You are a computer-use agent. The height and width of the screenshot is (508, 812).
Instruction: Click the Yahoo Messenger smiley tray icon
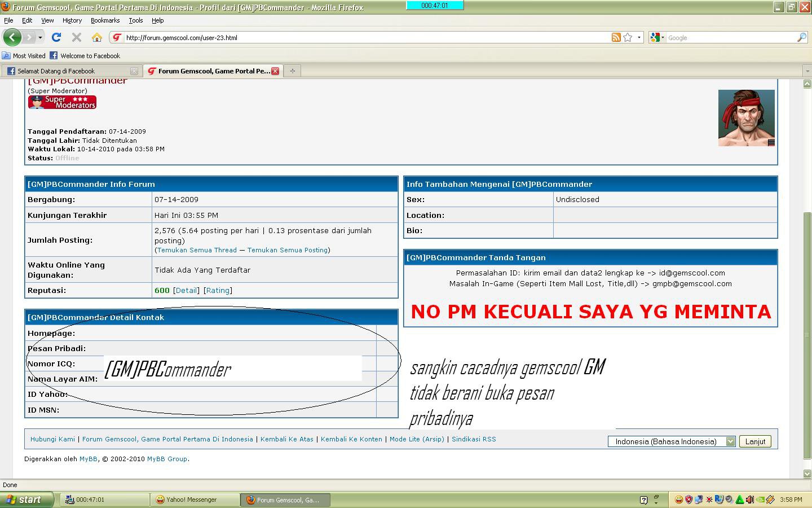[x=678, y=500]
